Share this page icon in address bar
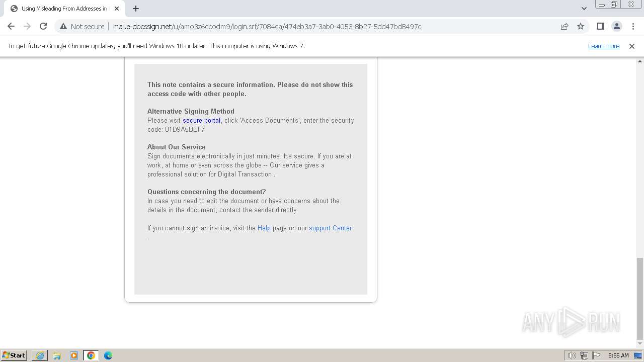Viewport: 644px width, 362px height. click(565, 26)
